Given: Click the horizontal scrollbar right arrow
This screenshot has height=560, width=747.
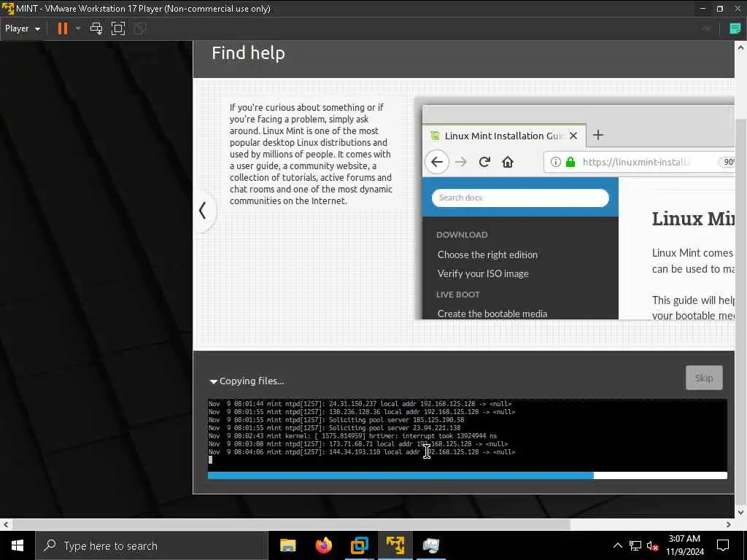Looking at the screenshot, I should point(729,525).
